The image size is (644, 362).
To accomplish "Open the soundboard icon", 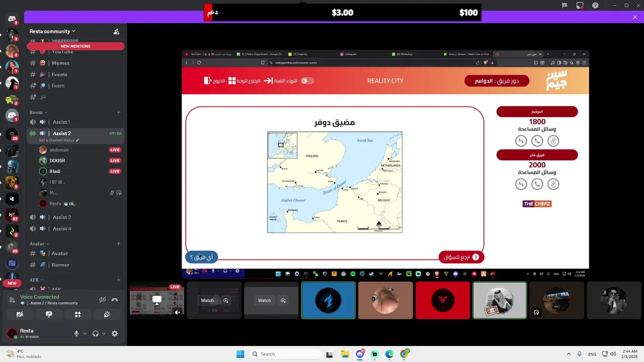I will click(x=107, y=314).
